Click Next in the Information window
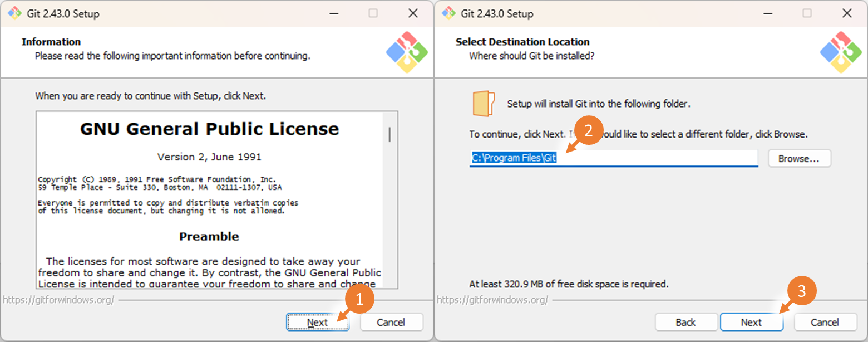 pos(318,322)
